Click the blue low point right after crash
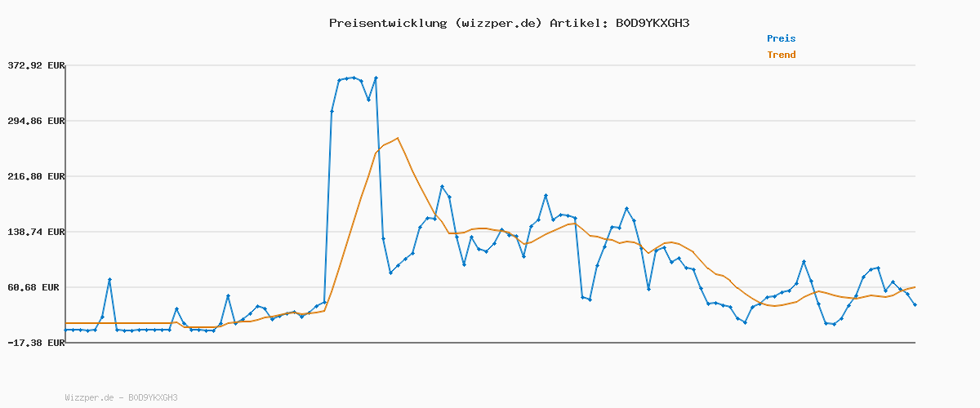 click(390, 273)
